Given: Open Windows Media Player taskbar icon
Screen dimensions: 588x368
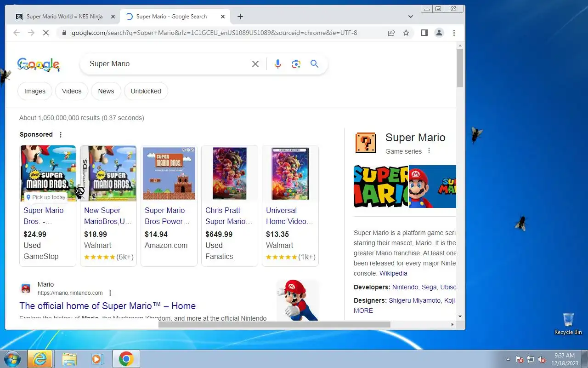Looking at the screenshot, I should click(97, 359).
